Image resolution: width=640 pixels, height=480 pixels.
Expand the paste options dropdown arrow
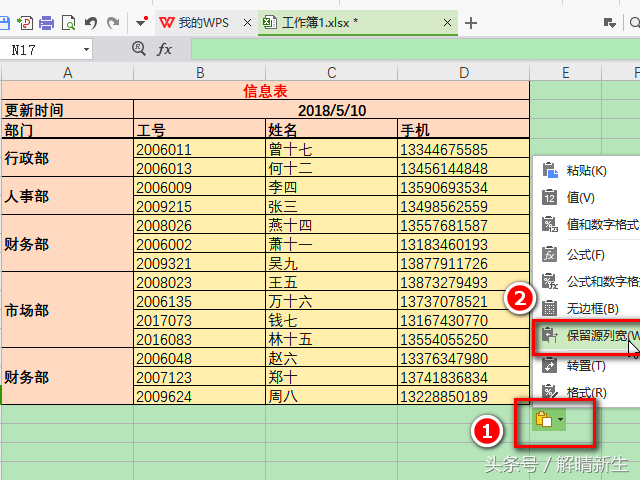[x=560, y=419]
